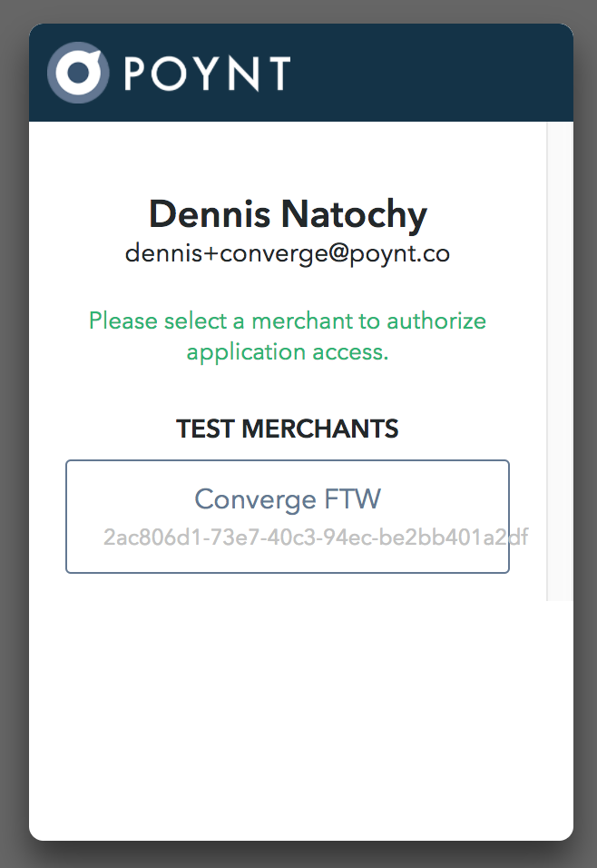597x868 pixels.
Task: Click the word 'MERCHANTS' in the section title
Action: coord(320,429)
